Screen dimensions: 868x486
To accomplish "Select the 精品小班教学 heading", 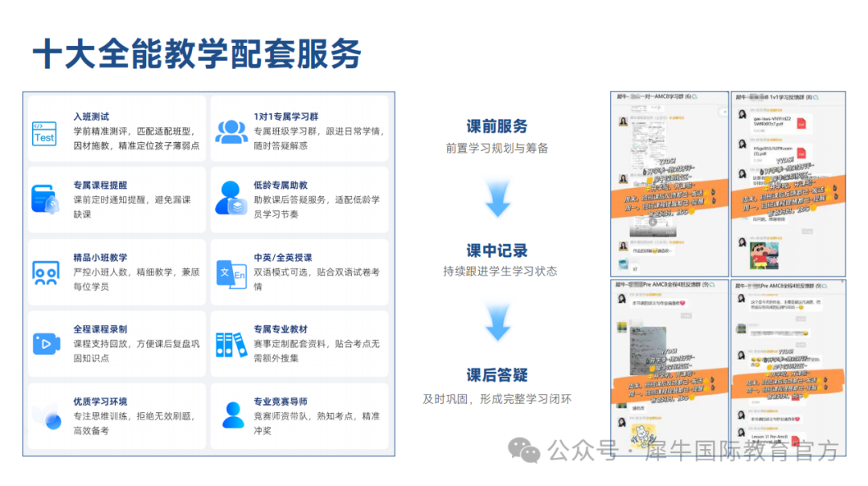I will (100, 257).
